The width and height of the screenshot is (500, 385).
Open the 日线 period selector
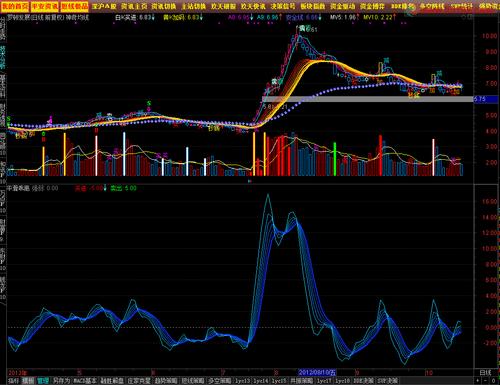point(485,372)
